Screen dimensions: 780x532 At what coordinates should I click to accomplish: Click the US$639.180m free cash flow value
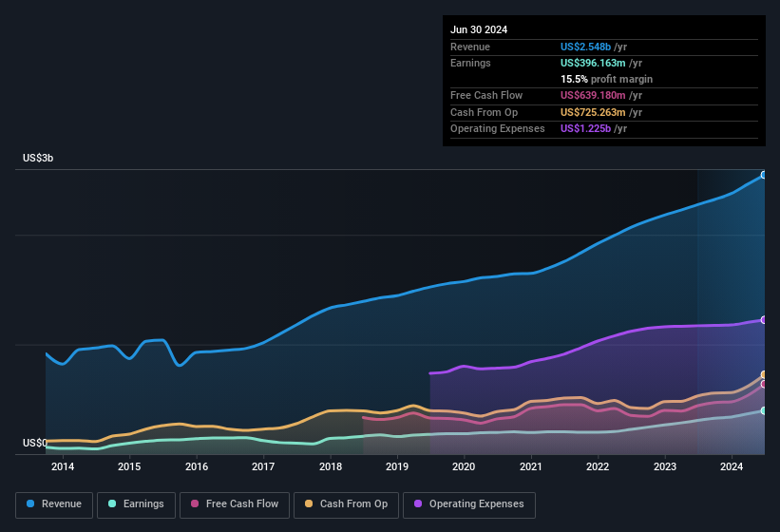click(593, 95)
